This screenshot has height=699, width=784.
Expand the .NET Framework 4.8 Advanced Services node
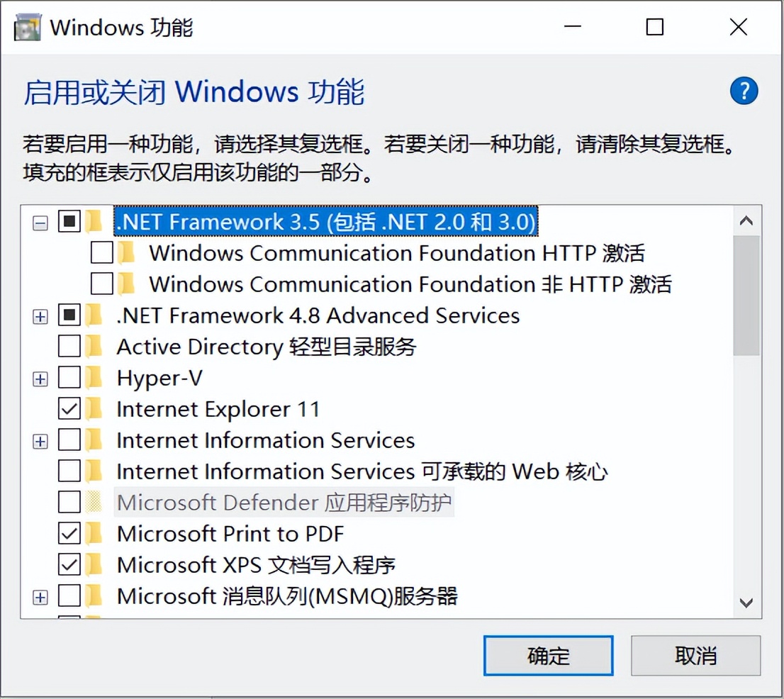pyautogui.click(x=40, y=316)
